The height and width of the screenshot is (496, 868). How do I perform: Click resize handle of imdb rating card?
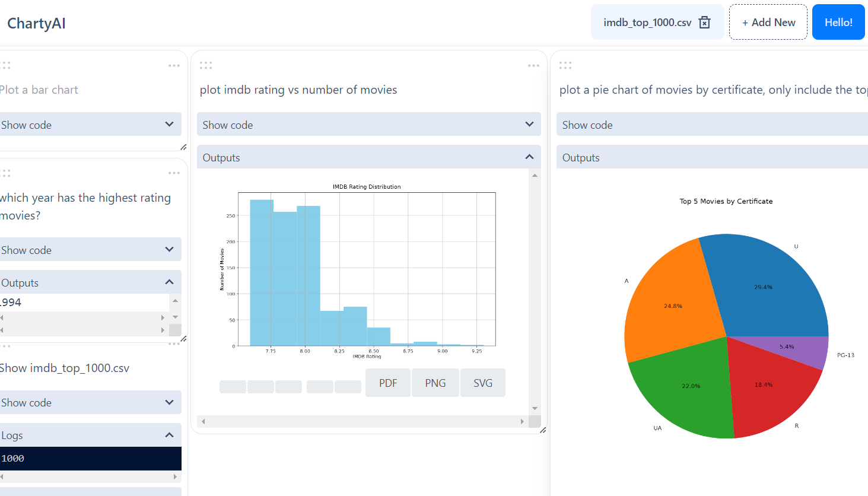pos(542,430)
